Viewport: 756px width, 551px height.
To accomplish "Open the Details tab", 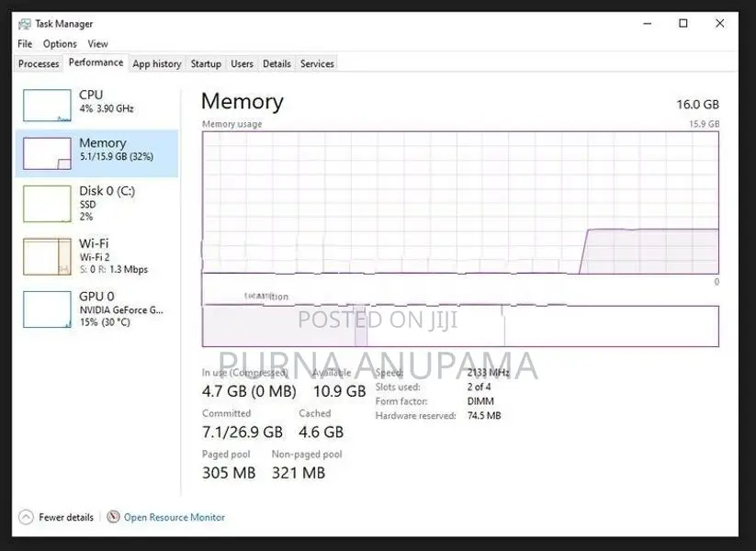I will tap(276, 63).
